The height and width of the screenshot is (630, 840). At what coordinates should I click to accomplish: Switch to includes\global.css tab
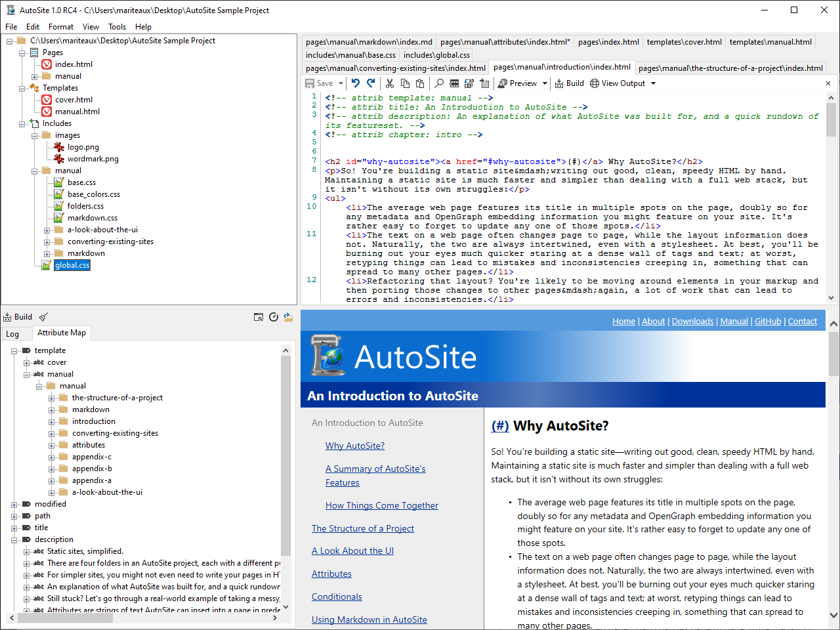[436, 55]
